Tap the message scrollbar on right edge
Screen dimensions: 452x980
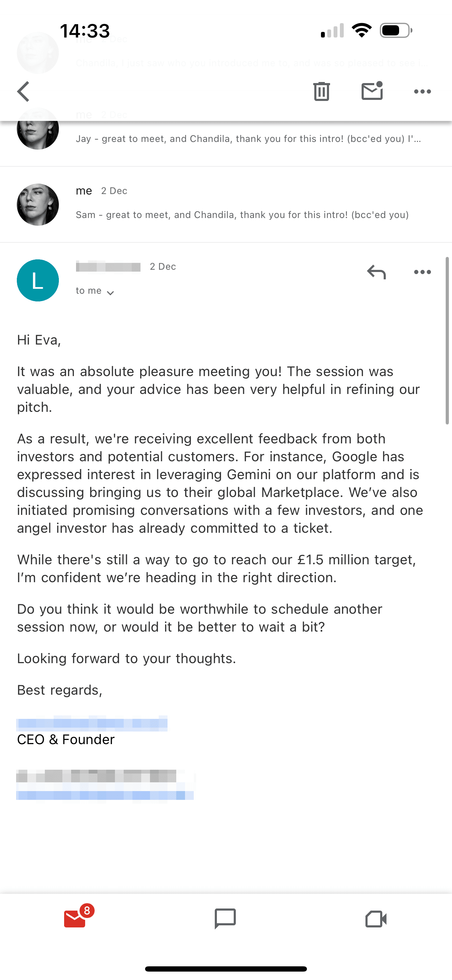click(x=447, y=340)
